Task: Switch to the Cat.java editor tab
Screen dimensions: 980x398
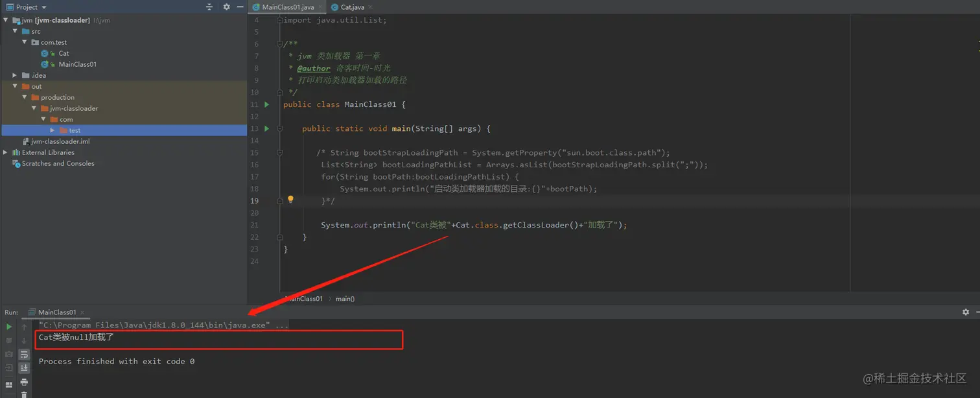Action: [352, 7]
